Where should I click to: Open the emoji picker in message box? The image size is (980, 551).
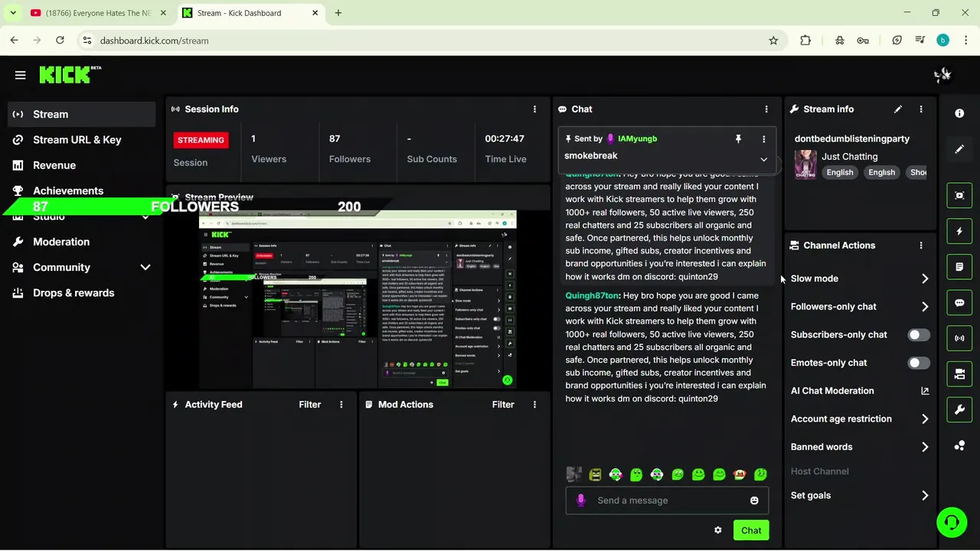754,500
